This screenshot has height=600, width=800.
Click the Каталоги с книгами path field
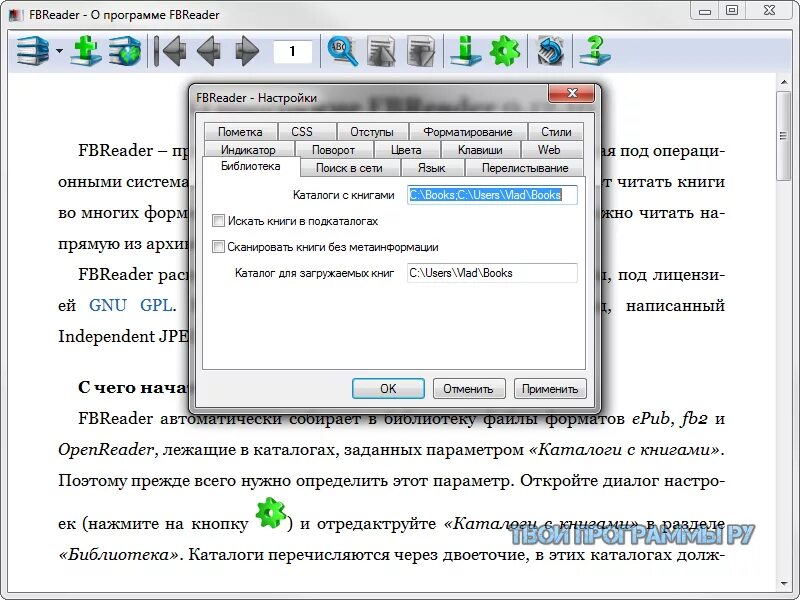click(x=492, y=195)
